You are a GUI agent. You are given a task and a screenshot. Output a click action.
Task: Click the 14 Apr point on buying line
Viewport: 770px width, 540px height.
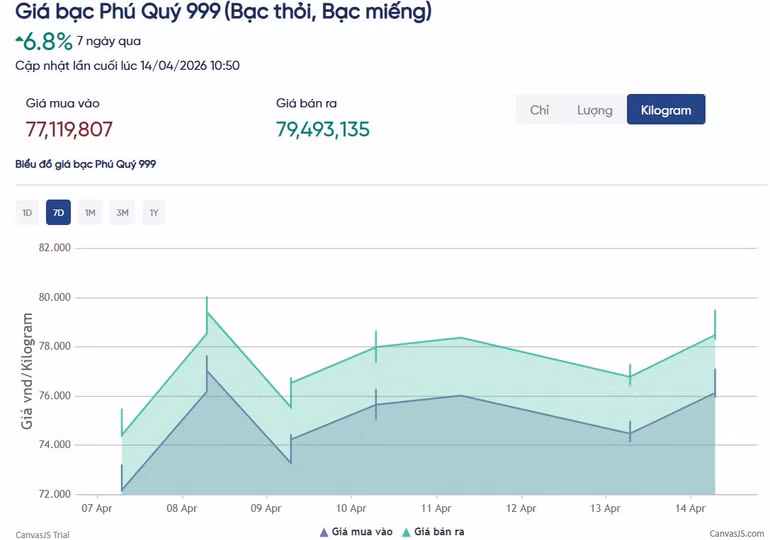point(715,393)
